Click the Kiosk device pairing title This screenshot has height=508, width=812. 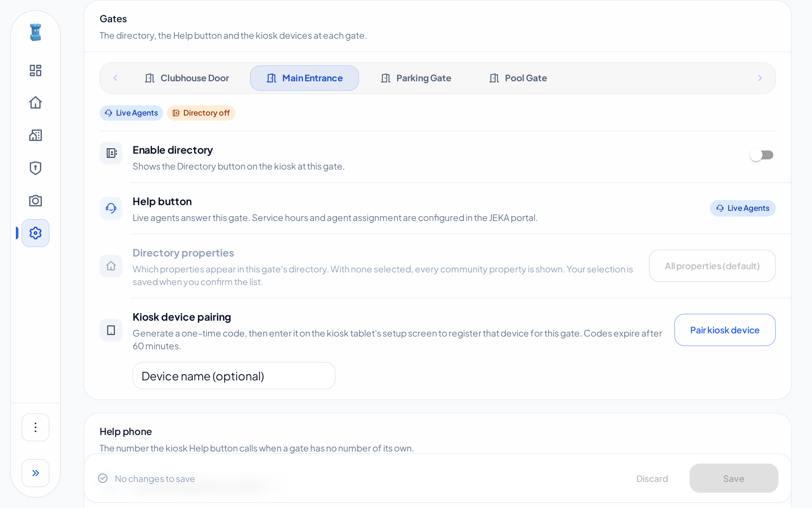(181, 317)
